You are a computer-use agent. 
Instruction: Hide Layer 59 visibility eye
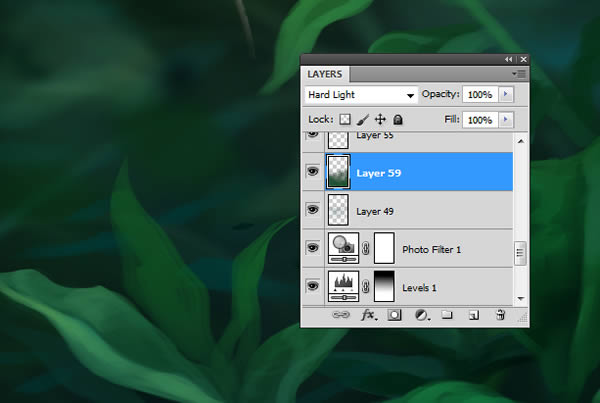pos(313,171)
